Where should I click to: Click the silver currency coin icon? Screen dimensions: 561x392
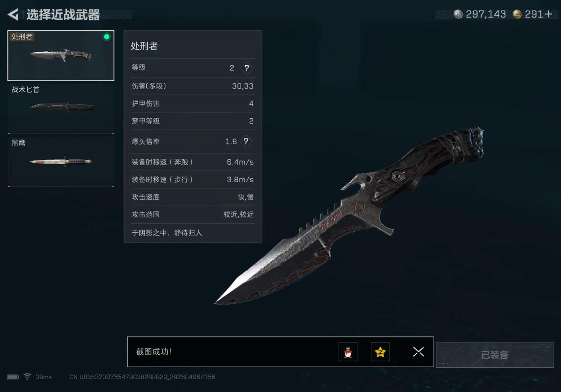[458, 14]
